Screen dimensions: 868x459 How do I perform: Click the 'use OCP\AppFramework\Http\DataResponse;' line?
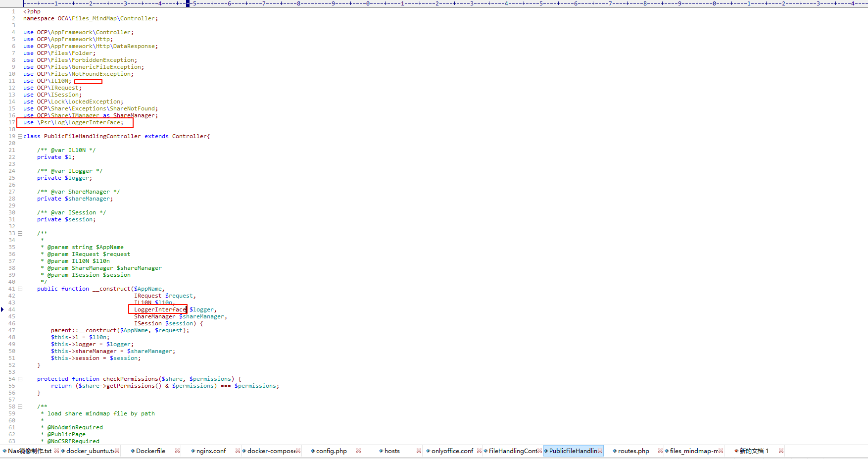[91, 46]
